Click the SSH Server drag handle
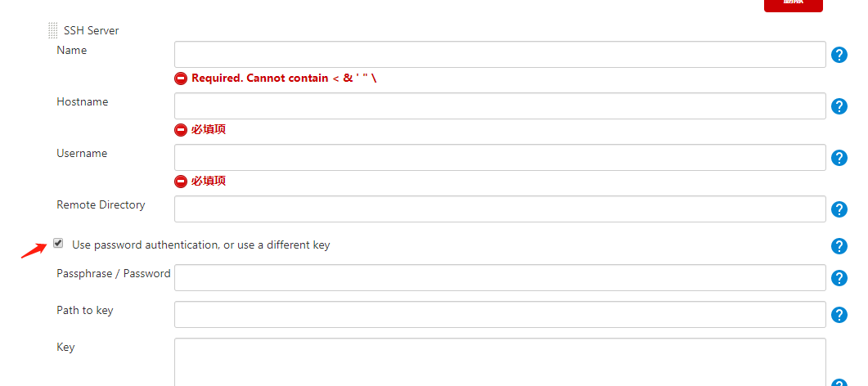 (x=53, y=31)
